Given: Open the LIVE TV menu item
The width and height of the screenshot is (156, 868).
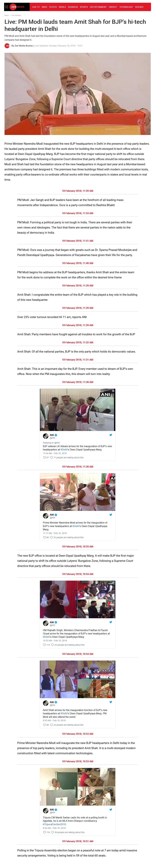Looking at the screenshot, I should tap(36, 7).
